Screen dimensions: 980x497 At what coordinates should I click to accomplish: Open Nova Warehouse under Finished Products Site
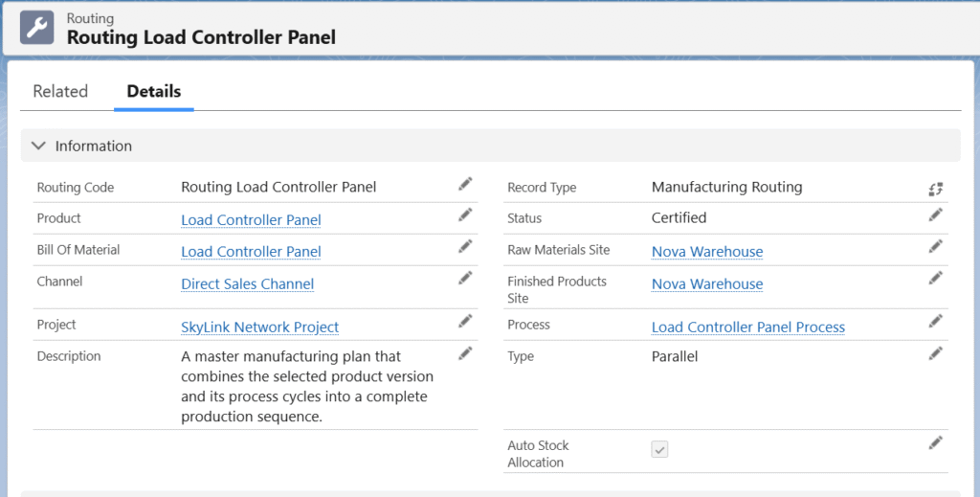point(707,284)
